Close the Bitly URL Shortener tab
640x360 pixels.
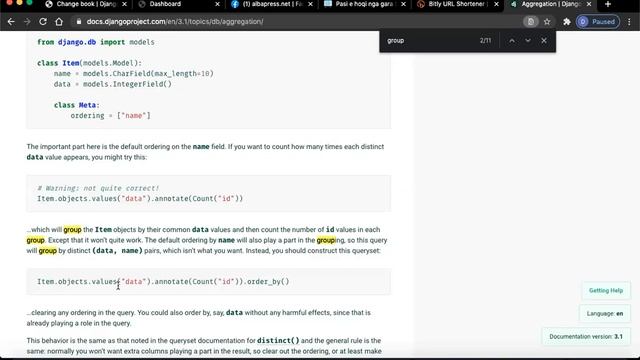tap(496, 4)
